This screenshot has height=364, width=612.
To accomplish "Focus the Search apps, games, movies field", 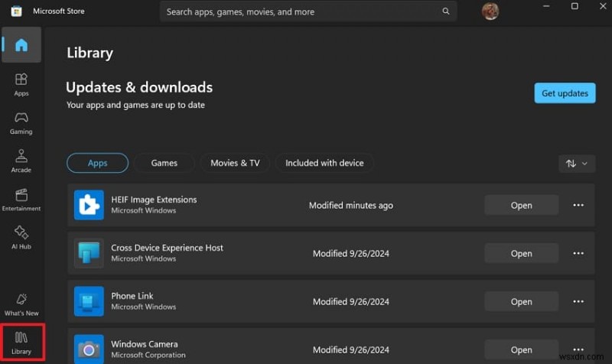I will (x=308, y=11).
